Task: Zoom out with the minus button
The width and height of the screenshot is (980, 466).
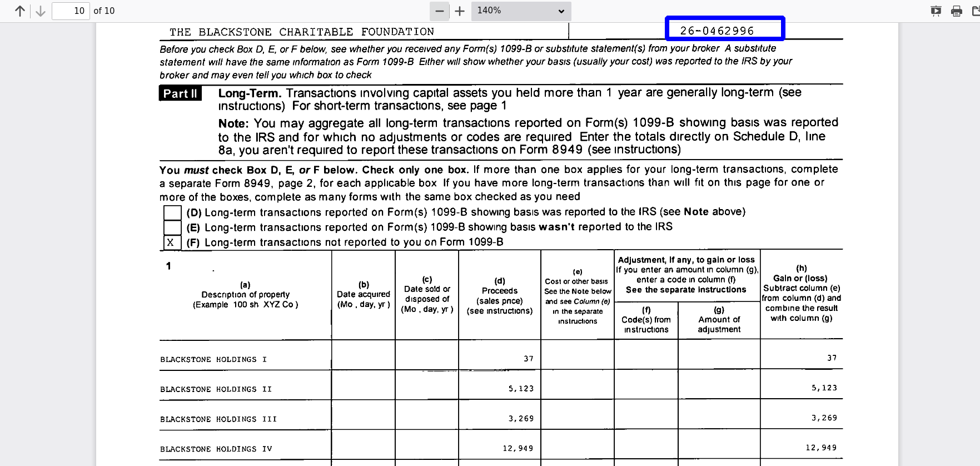Action: (440, 11)
